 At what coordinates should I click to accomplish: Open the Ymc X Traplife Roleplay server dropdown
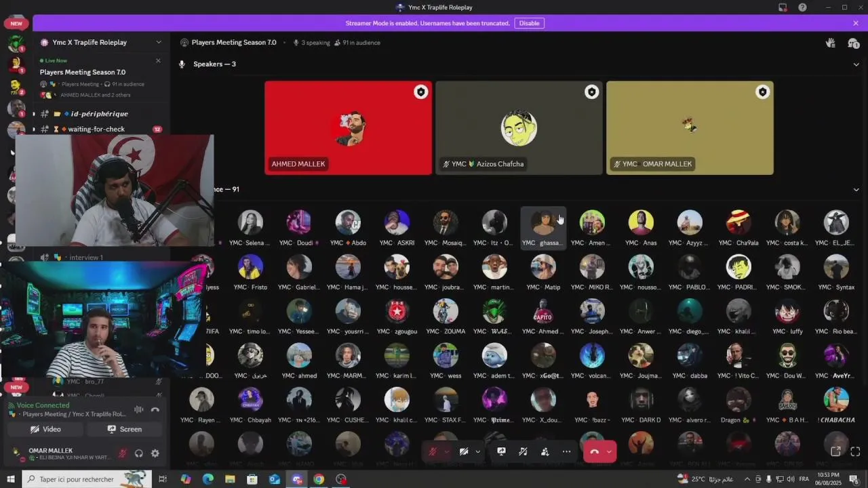coord(158,42)
